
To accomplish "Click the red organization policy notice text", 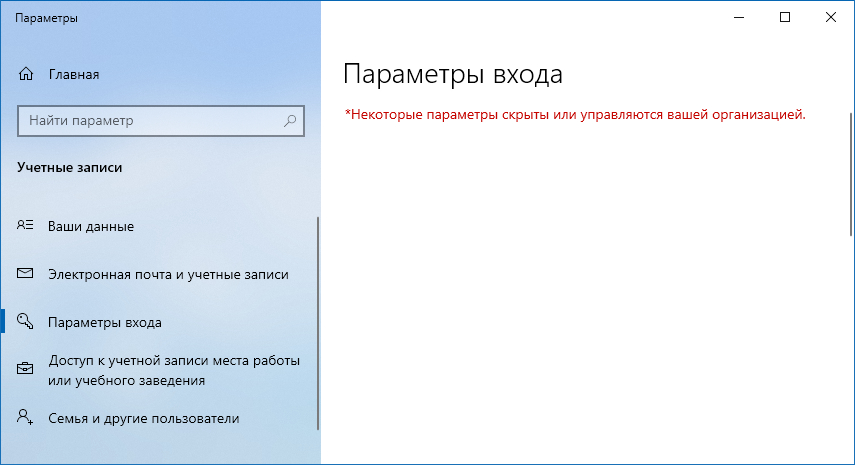I will (575, 114).
